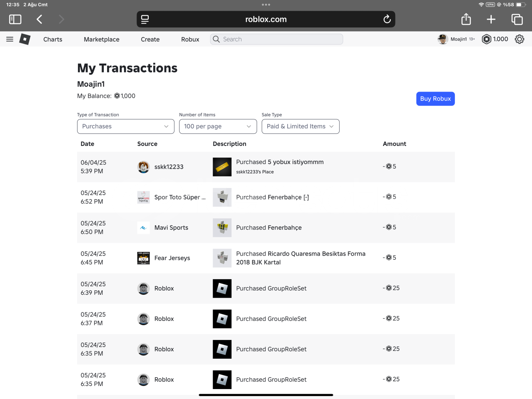Viewport: 532px width, 399px height.
Task: Add a new tab with plus icon
Action: [x=491, y=19]
